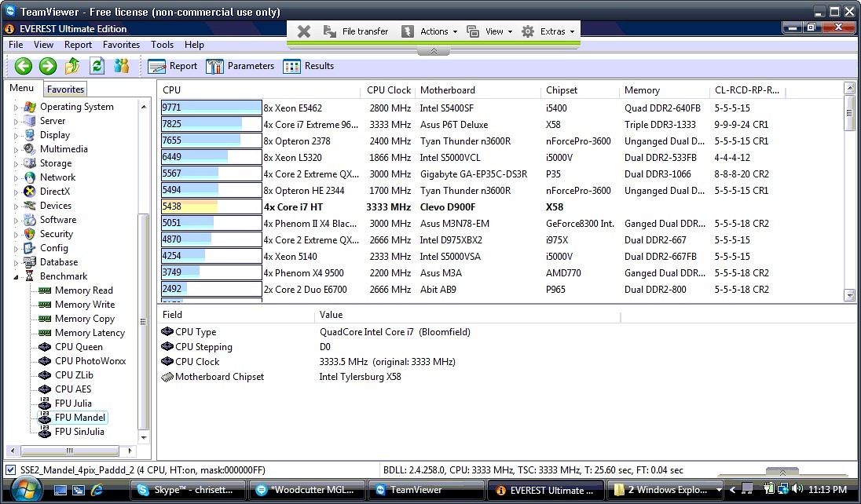Select the Software tree icon
Image resolution: width=861 pixels, height=504 pixels.
click(x=30, y=220)
